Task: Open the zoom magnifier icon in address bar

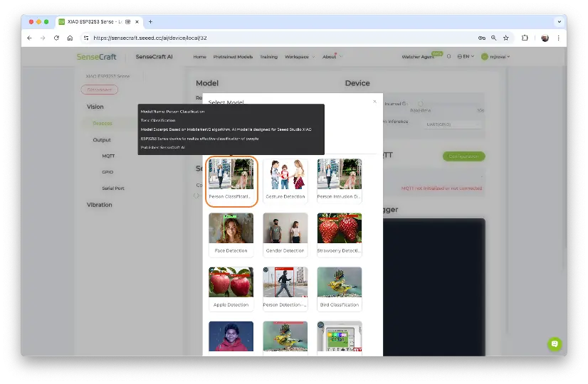Action: (x=494, y=38)
